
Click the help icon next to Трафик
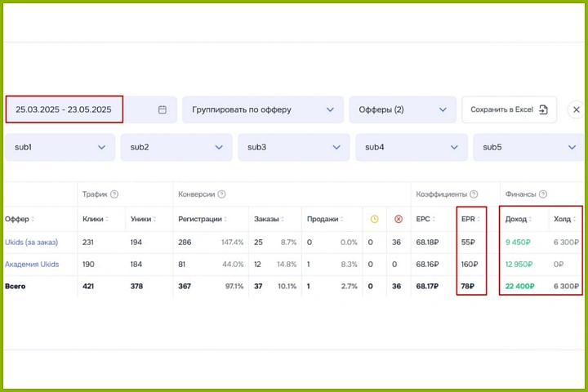pyautogui.click(x=114, y=194)
